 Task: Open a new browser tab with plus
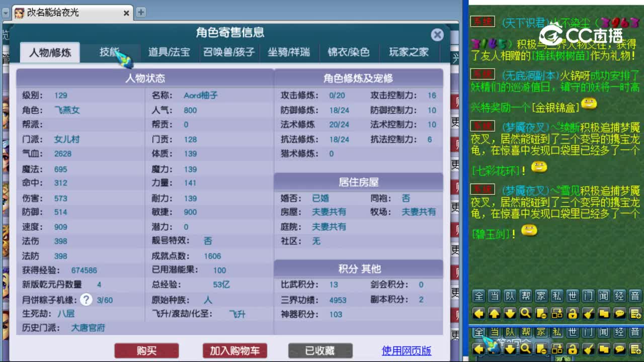tap(141, 13)
